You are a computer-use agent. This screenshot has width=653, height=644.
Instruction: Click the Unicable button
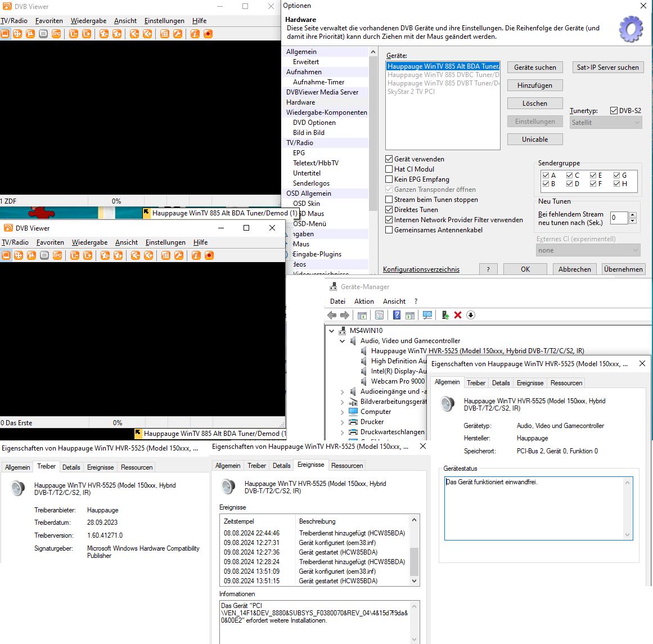(535, 139)
